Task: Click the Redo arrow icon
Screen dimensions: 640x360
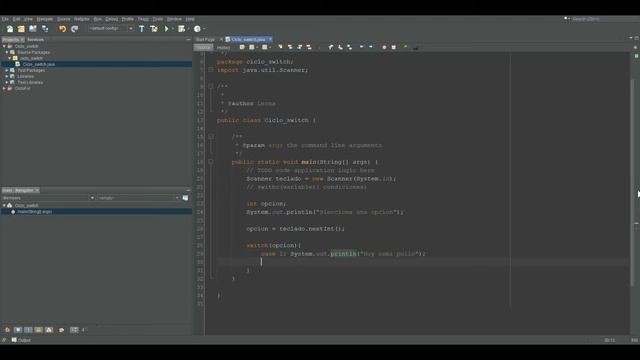Action: coord(74,29)
